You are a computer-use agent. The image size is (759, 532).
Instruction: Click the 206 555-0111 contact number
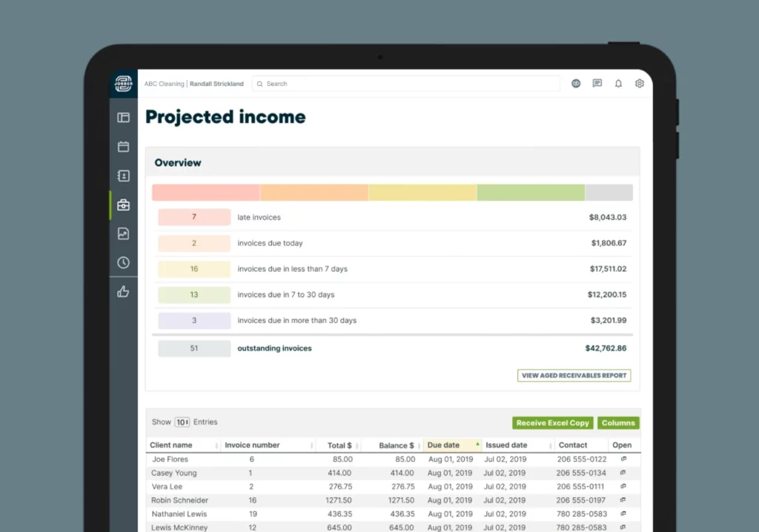(x=580, y=486)
